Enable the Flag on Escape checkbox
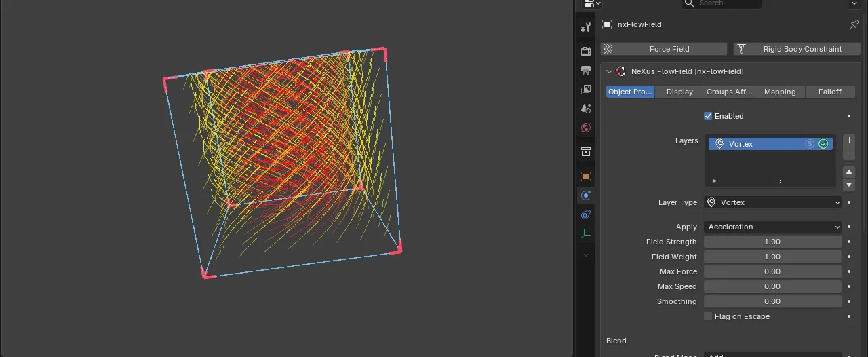The height and width of the screenshot is (357, 868). [x=708, y=316]
